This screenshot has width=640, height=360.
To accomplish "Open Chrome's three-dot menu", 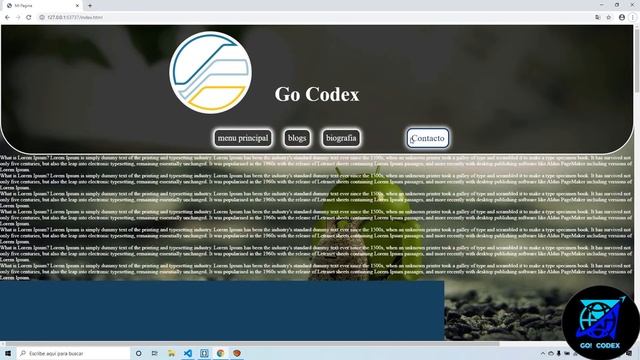I will click(633, 18).
